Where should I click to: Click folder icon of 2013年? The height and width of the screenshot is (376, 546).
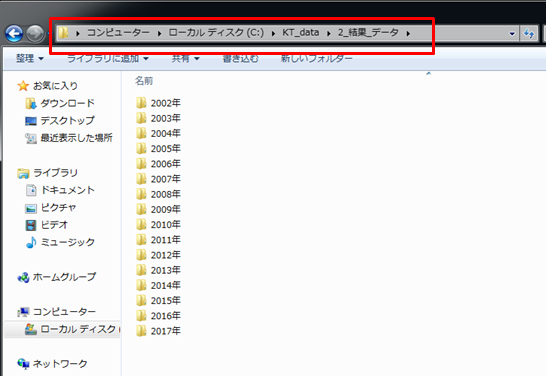141,270
